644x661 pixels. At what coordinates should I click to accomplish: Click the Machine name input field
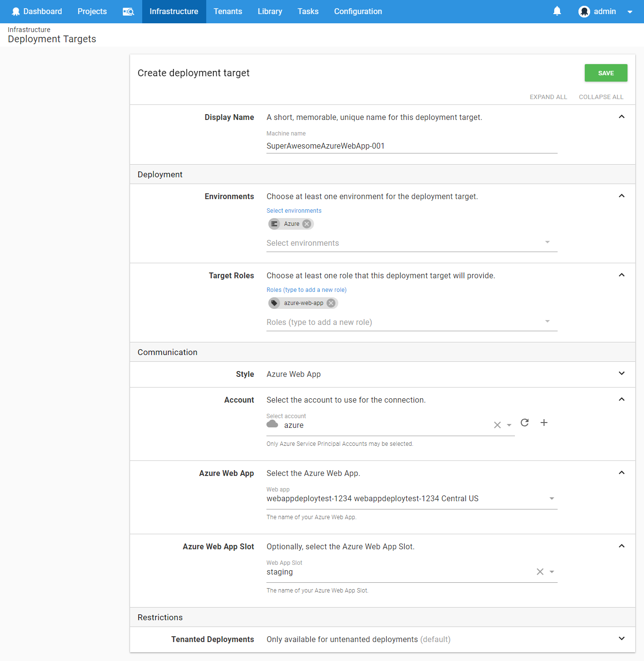411,146
